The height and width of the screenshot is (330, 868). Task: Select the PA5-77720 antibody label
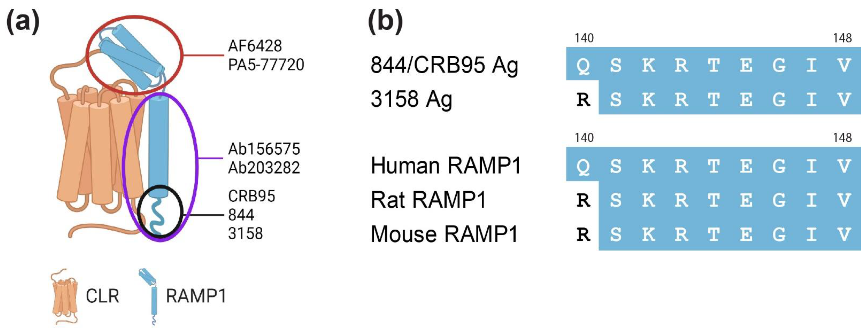pyautogui.click(x=266, y=65)
